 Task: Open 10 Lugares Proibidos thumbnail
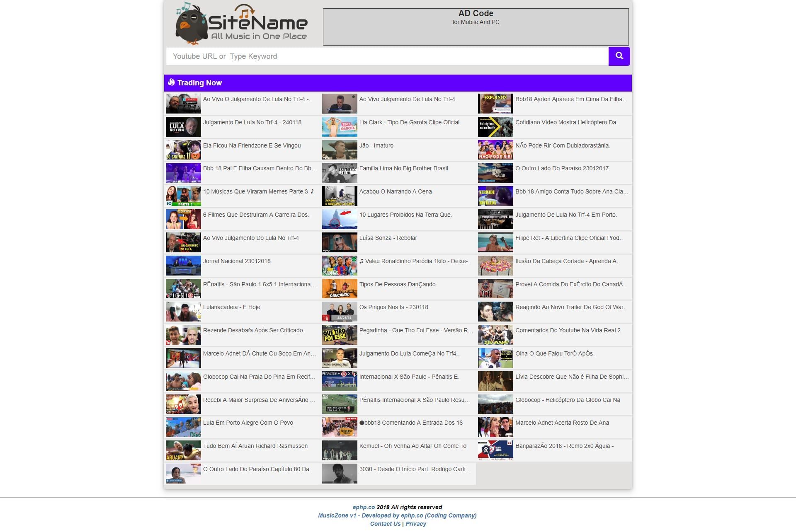click(339, 219)
